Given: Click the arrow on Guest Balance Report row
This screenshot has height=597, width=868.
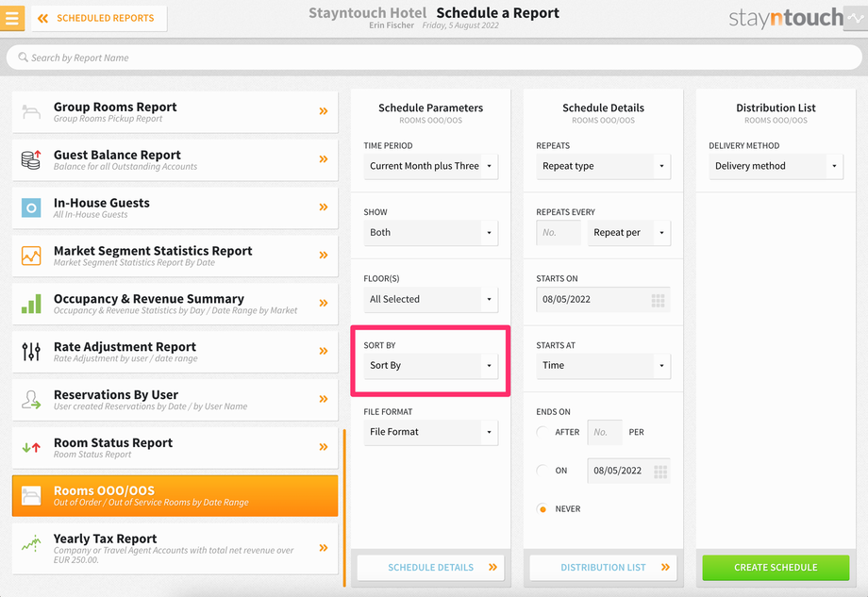Looking at the screenshot, I should click(x=324, y=159).
